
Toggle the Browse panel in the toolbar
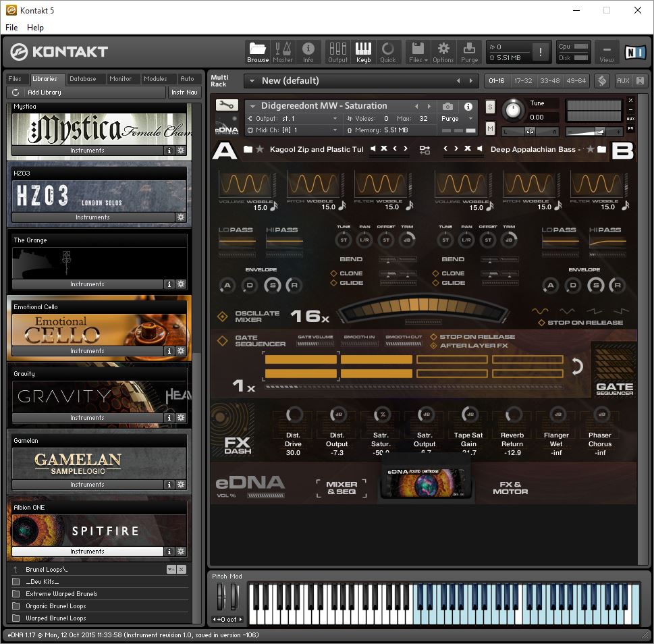pos(258,52)
